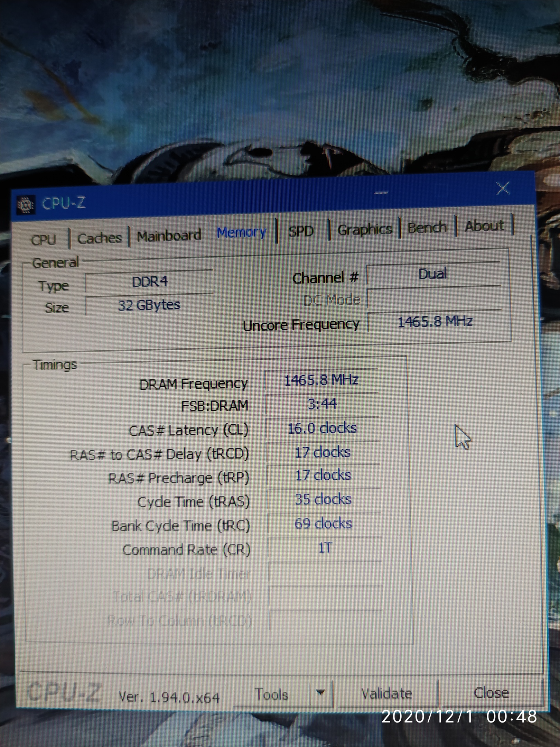
Task: Click the CAS# Latency (CL) label
Action: 189,431
